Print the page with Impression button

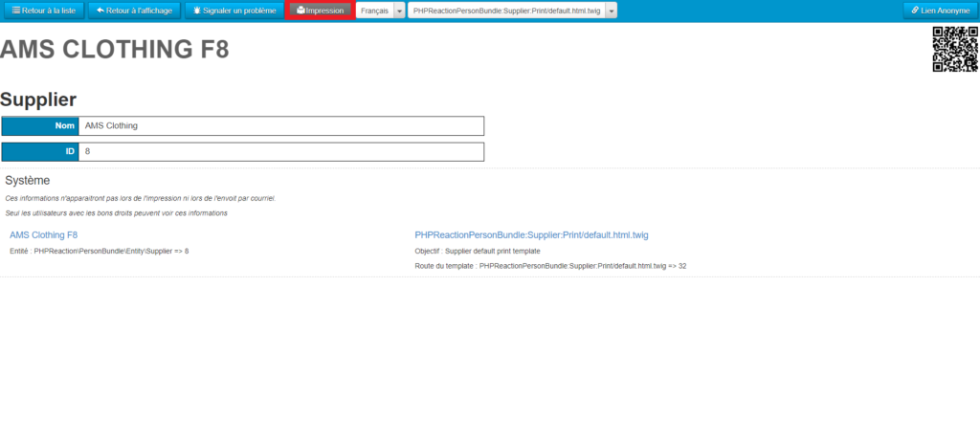pos(320,11)
